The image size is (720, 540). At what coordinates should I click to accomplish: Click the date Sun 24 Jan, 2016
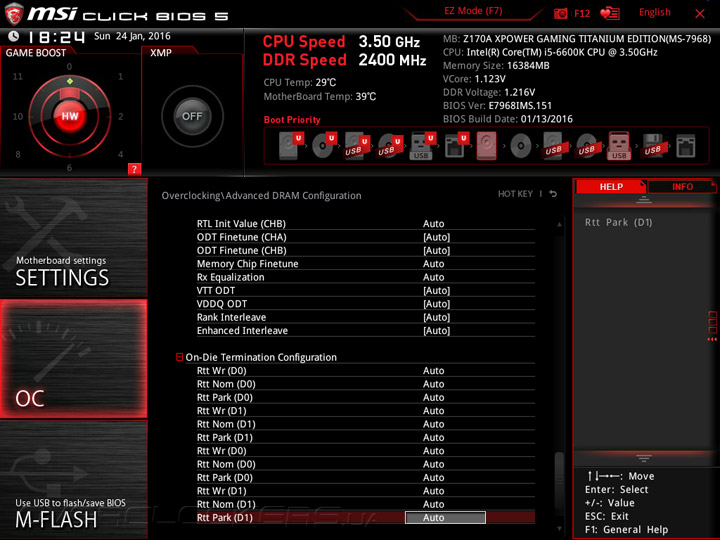click(132, 36)
